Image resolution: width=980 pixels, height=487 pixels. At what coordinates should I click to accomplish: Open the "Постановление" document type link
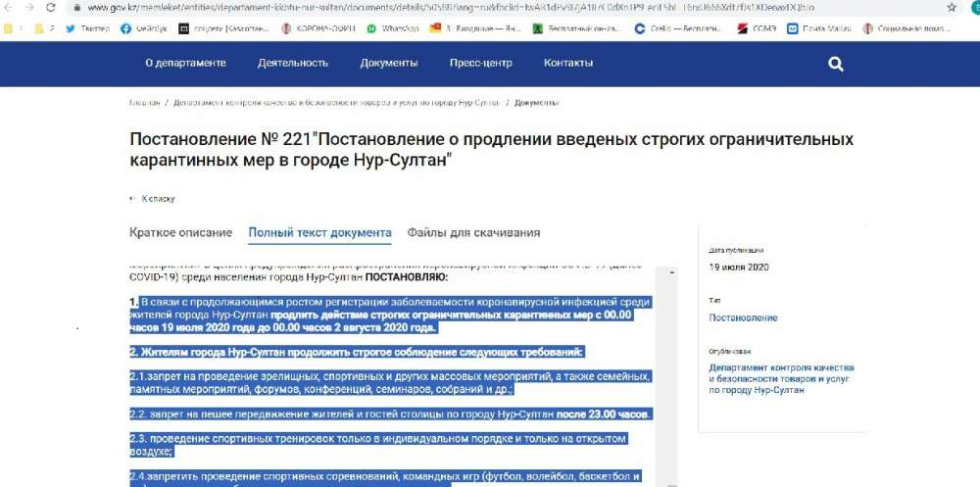pos(743,318)
